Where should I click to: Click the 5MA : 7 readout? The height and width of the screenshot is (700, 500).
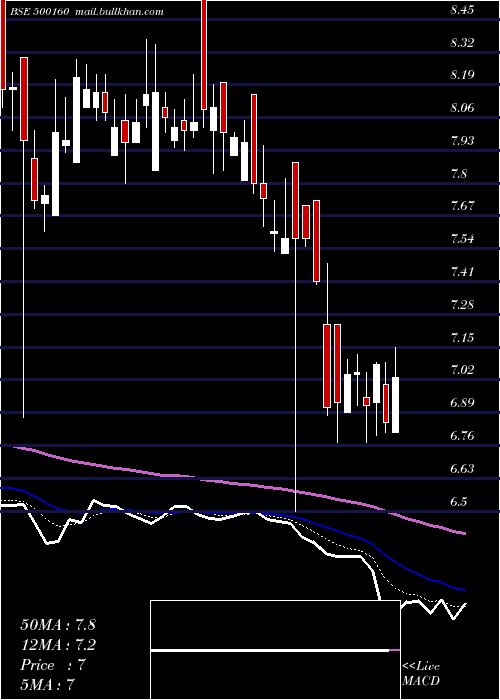[47, 684]
